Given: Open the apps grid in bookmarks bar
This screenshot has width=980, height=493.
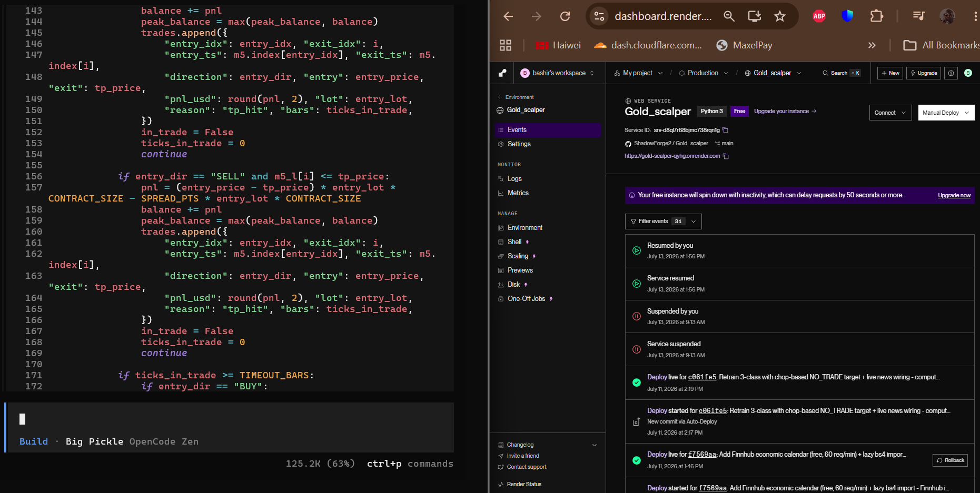Looking at the screenshot, I should click(x=506, y=45).
